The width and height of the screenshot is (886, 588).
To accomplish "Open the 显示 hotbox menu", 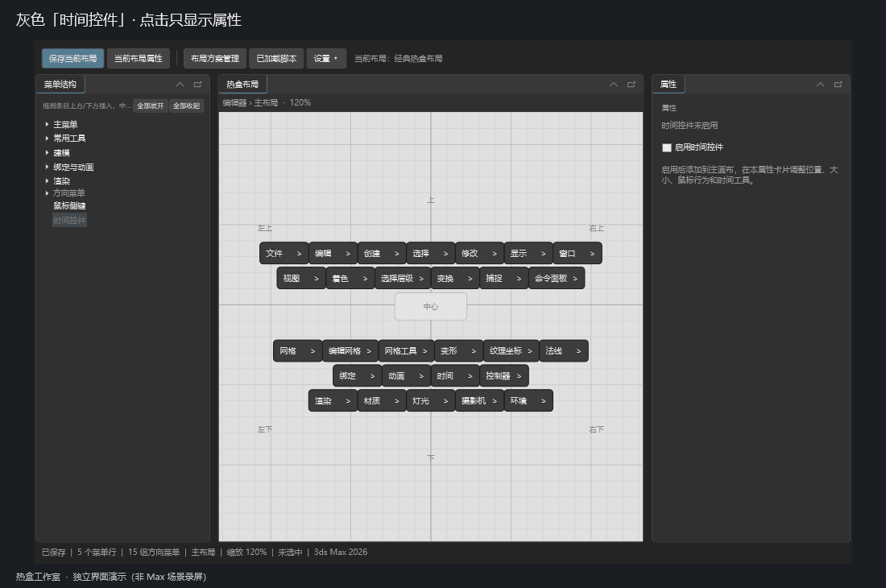I will coord(528,253).
